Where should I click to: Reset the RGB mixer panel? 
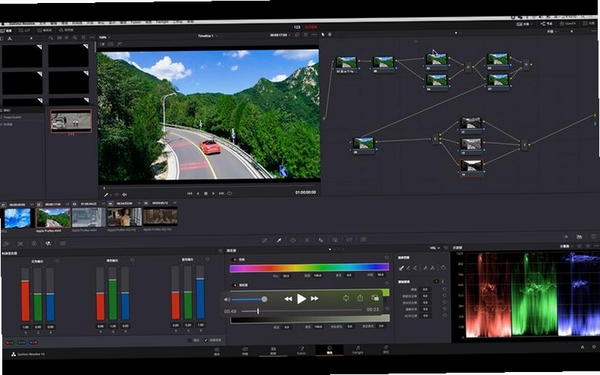220,251
